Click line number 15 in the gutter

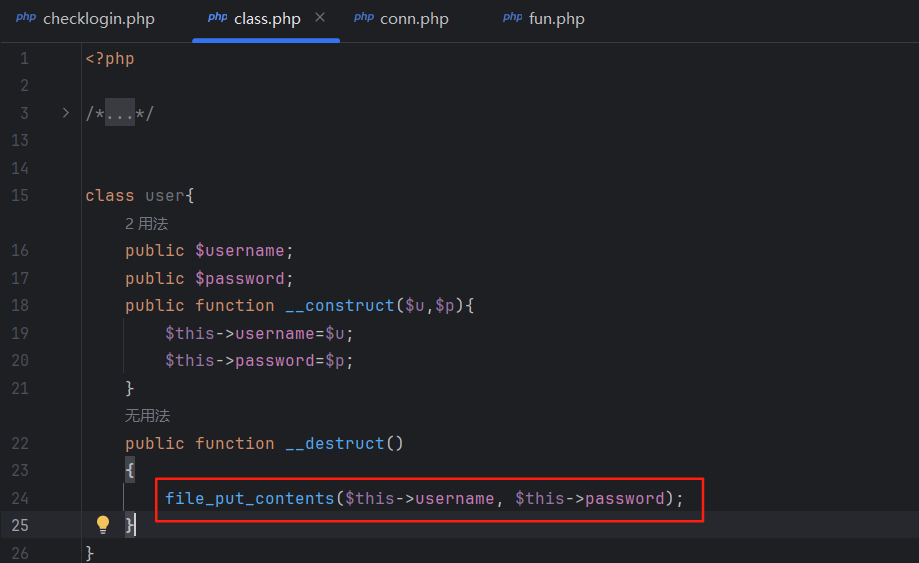point(20,196)
